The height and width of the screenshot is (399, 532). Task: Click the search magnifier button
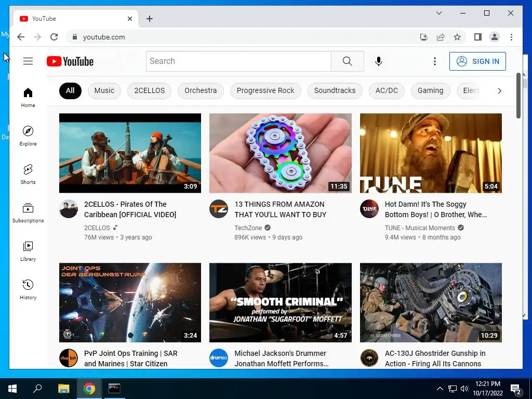[x=348, y=61]
